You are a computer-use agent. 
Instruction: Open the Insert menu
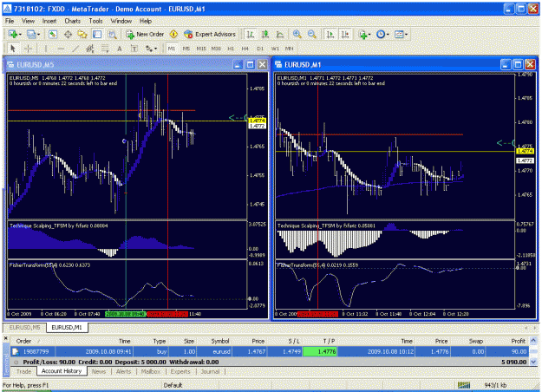[x=49, y=21]
